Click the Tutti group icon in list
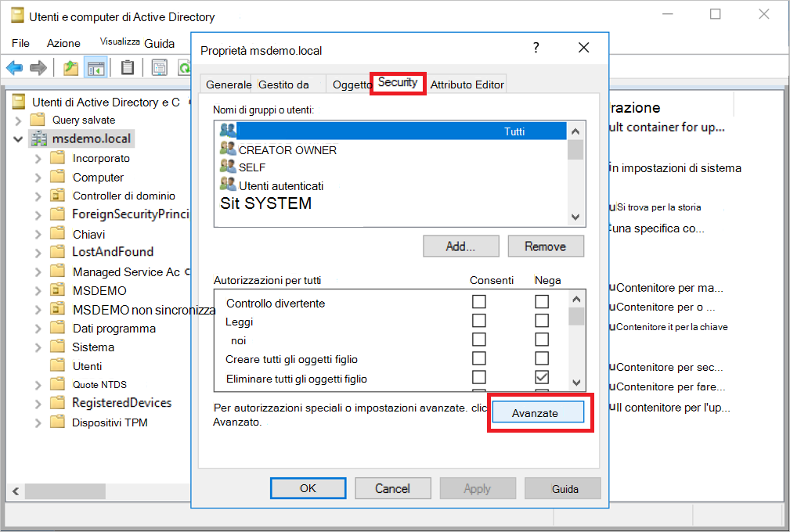 click(x=228, y=131)
